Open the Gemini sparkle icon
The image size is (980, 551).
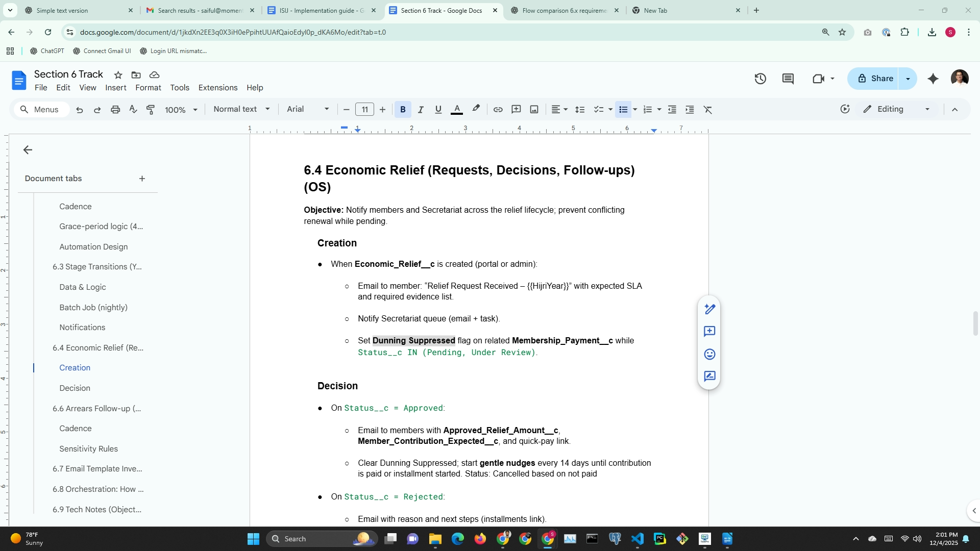pyautogui.click(x=933, y=79)
